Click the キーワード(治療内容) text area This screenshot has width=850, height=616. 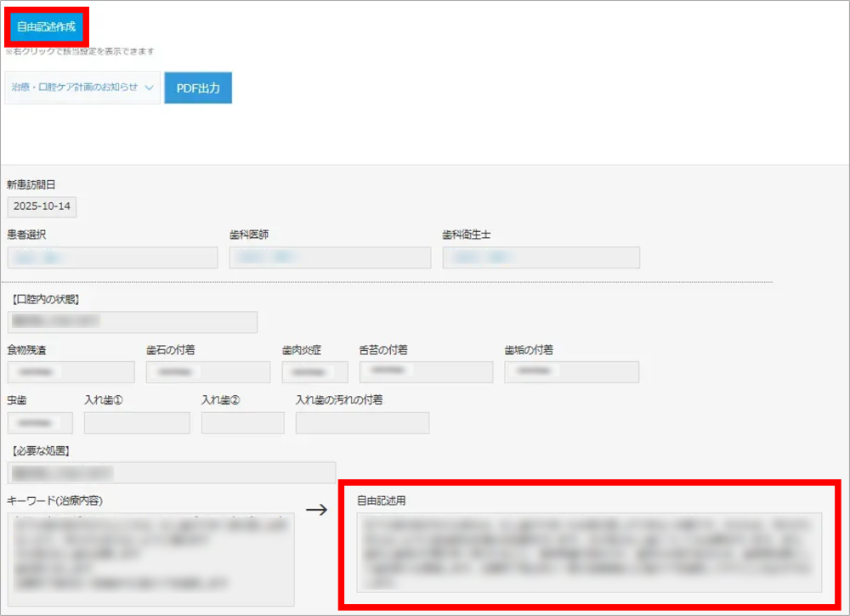pyautogui.click(x=150, y=558)
